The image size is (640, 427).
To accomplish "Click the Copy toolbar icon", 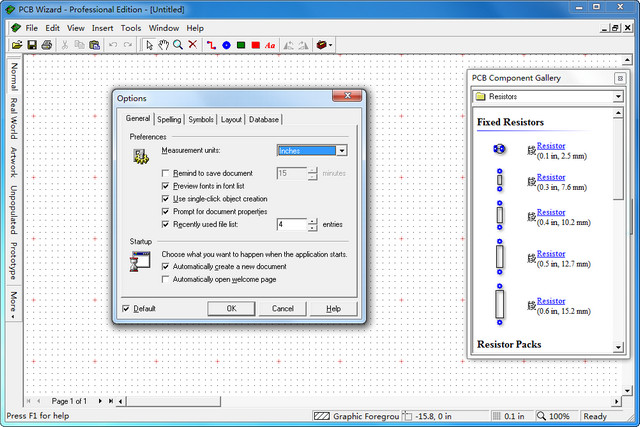I will coord(80,45).
